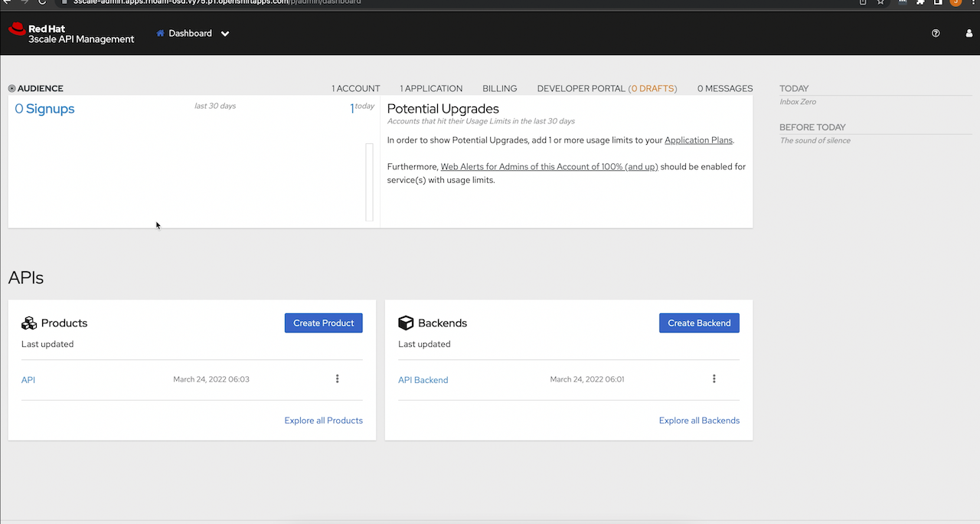Open the kebab menu beside the API product
The image size is (980, 524).
click(x=337, y=378)
